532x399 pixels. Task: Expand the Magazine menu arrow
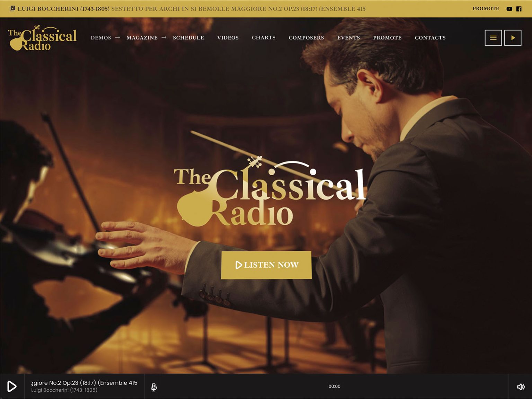pyautogui.click(x=164, y=37)
